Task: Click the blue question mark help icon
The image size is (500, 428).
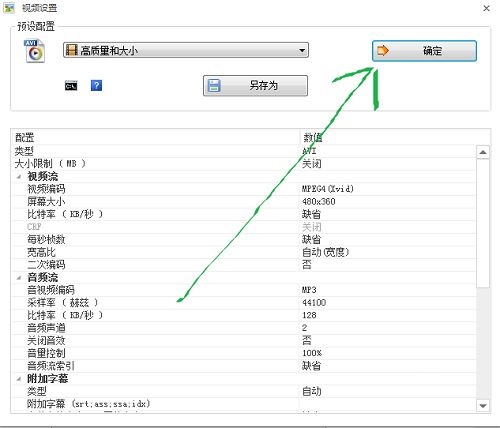Action: point(96,86)
